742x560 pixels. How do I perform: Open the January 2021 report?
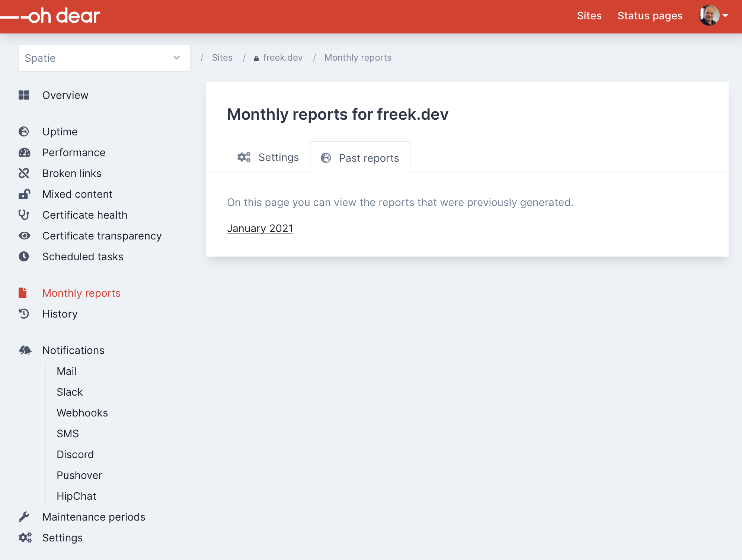(260, 228)
